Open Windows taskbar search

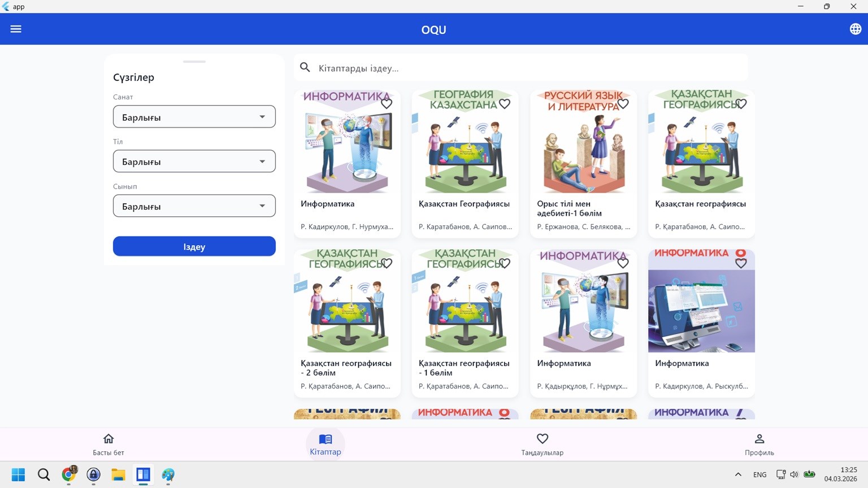coord(44,474)
